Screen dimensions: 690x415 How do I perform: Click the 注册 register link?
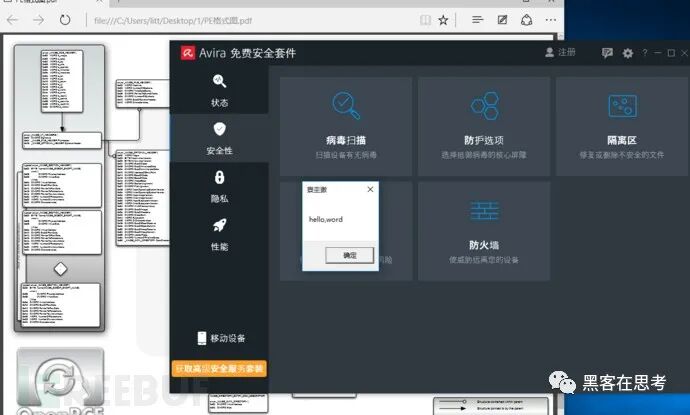tap(561, 52)
